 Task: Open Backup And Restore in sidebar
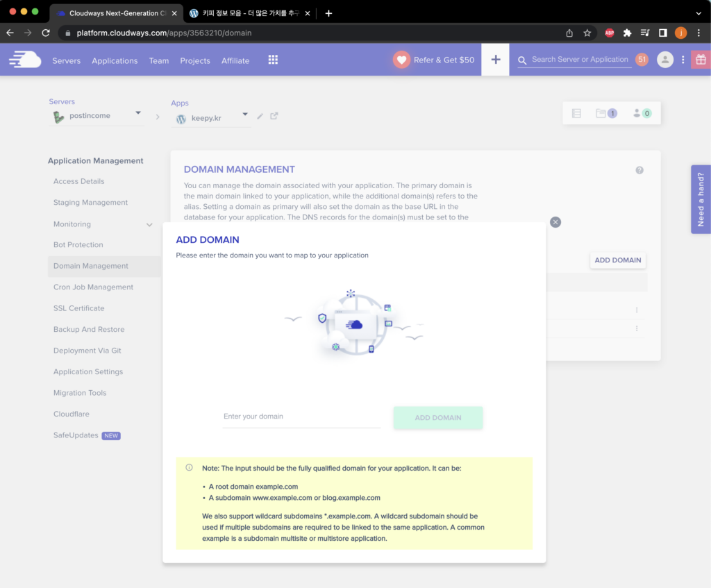[89, 330]
